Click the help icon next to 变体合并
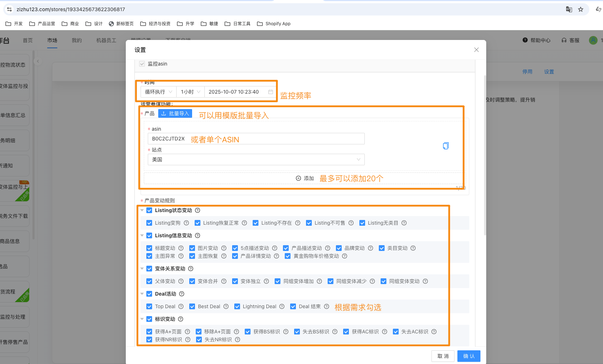603x364 pixels. click(x=224, y=281)
